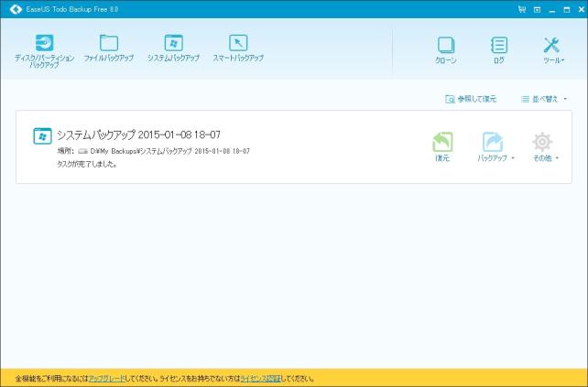Open the Backup (バックアップ) dropdown for the task
588x387 pixels.
tap(495, 146)
